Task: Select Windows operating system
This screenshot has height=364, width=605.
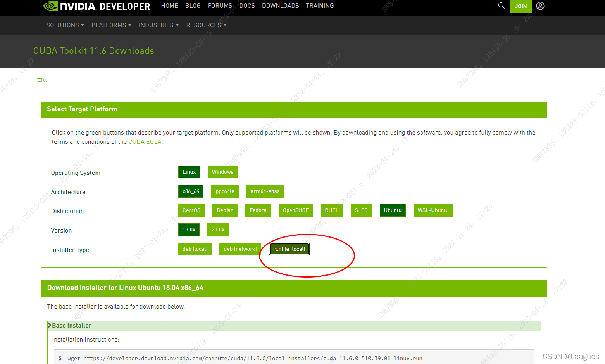Action: [x=222, y=172]
